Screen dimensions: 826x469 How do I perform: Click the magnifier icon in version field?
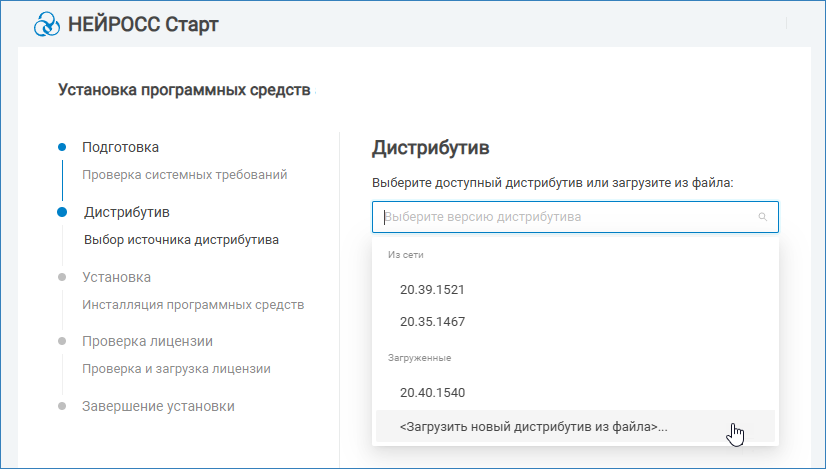[x=762, y=217]
